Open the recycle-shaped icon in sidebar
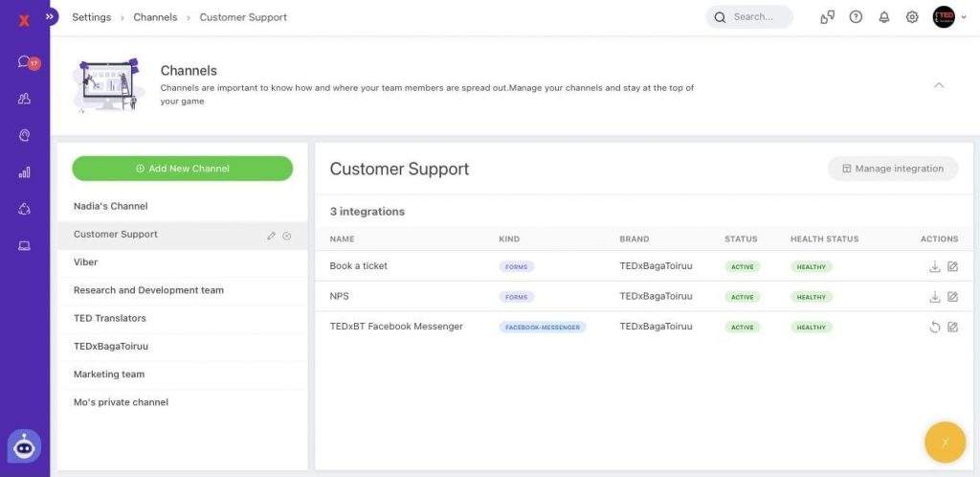The height and width of the screenshot is (477, 980). [x=24, y=209]
